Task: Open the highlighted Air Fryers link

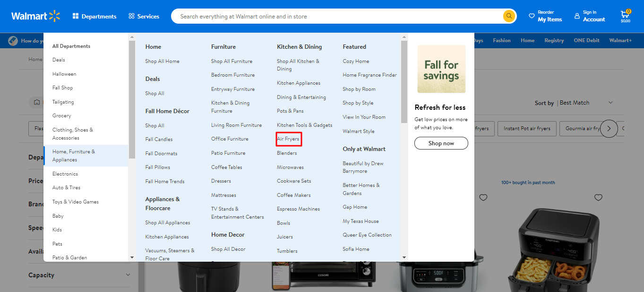Action: tap(288, 139)
